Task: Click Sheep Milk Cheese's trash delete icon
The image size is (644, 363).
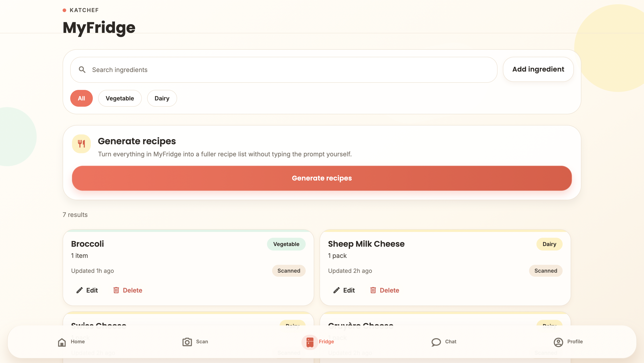Action: point(373,290)
